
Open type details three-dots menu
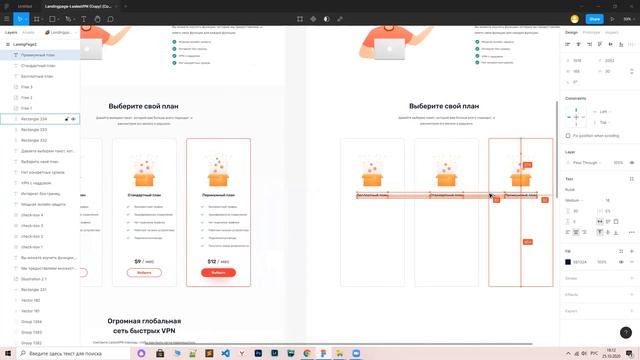pyautogui.click(x=632, y=232)
